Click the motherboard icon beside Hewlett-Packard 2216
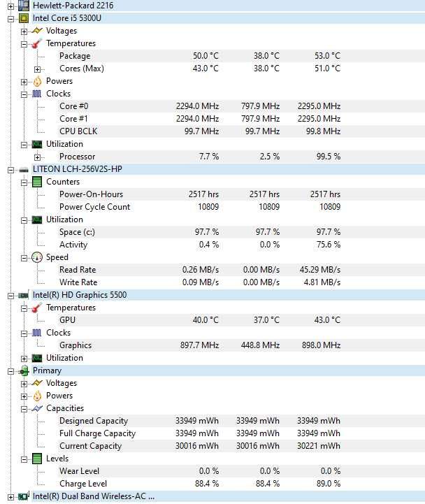 click(x=24, y=5)
